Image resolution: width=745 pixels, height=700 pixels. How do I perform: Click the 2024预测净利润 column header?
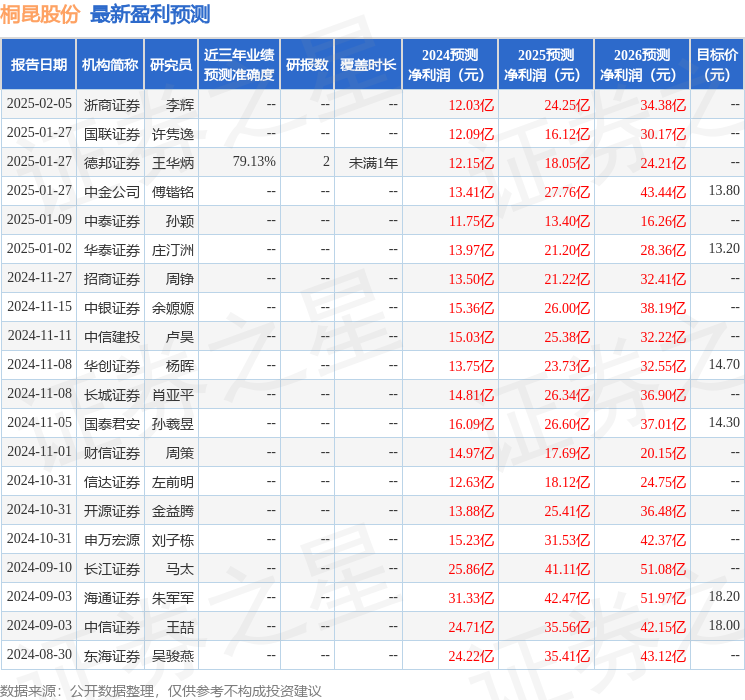coord(449,65)
